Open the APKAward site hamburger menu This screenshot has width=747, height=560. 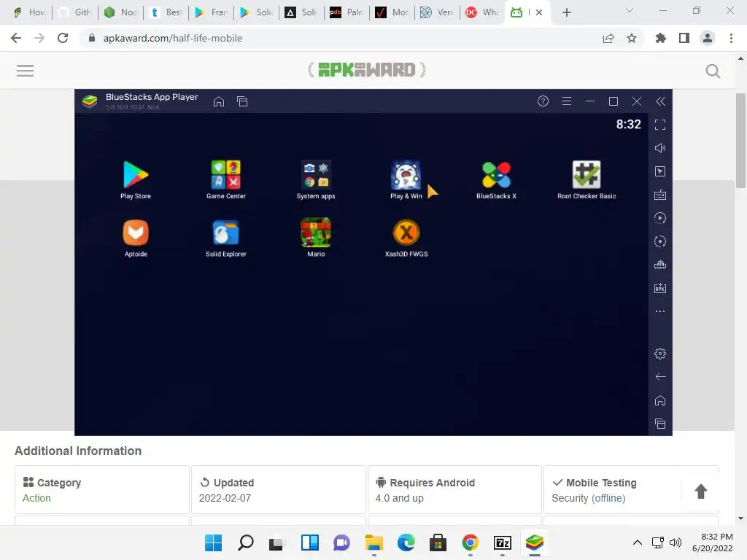pos(26,71)
